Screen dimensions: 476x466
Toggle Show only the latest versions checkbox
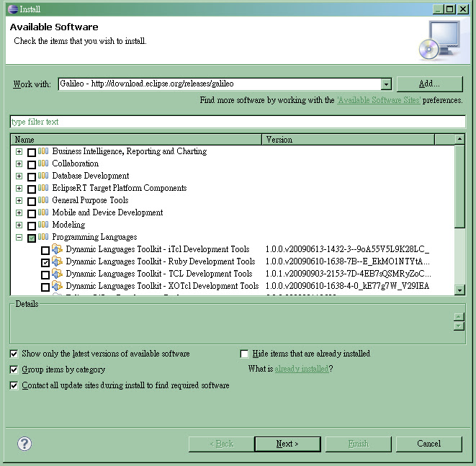(14, 354)
